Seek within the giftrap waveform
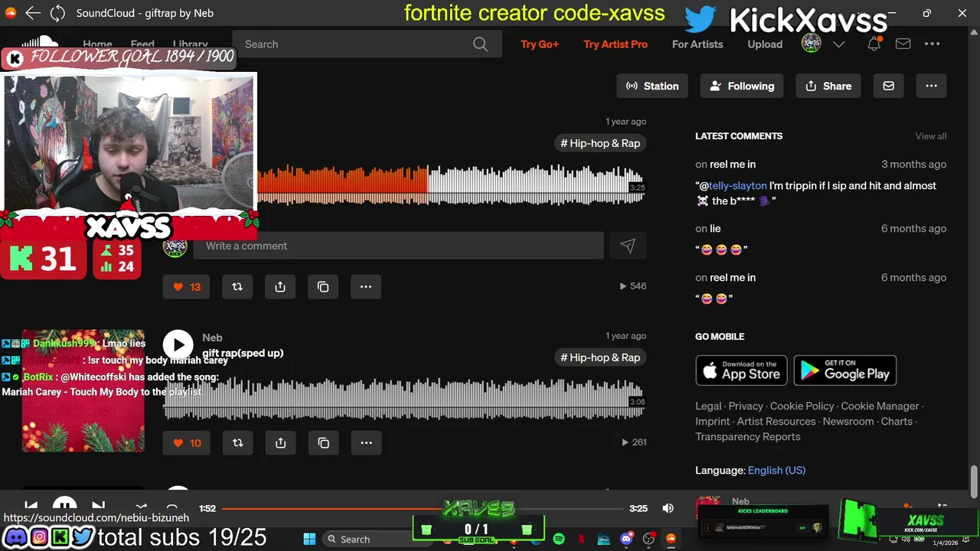Viewport: 980px width, 551px height. coord(450,184)
